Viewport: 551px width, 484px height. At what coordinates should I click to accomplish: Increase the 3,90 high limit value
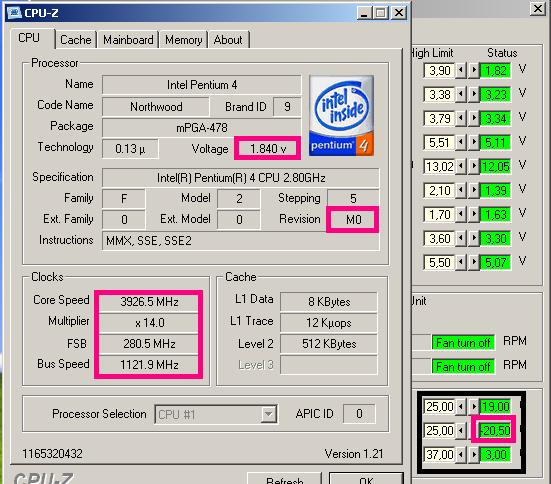474,70
